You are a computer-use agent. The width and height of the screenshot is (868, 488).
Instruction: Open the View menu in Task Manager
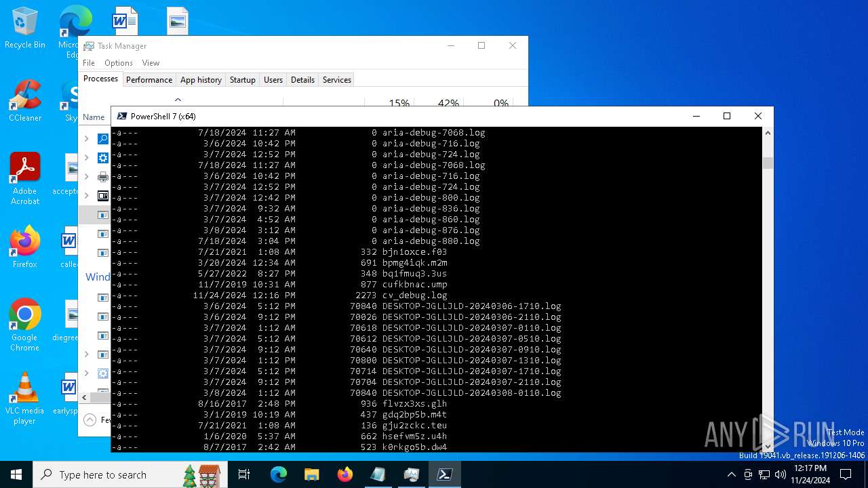(151, 63)
